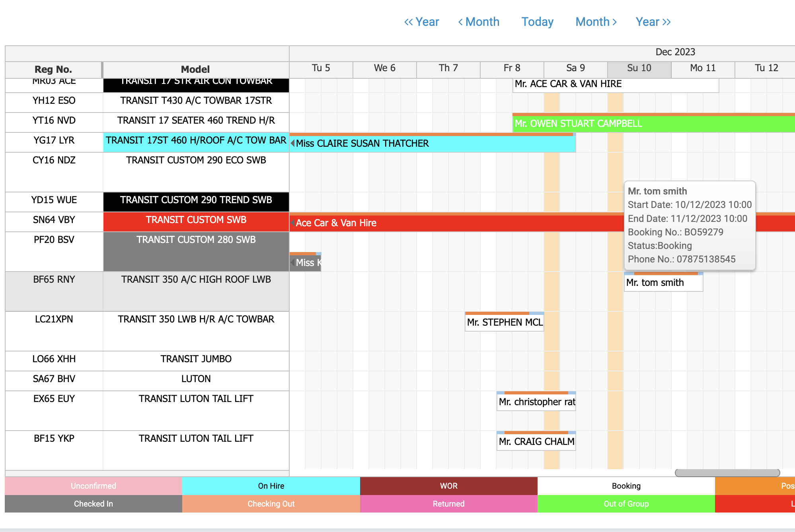This screenshot has height=532, width=795.
Task: Open Mr. STEPHEN MCL booking block
Action: point(504,322)
